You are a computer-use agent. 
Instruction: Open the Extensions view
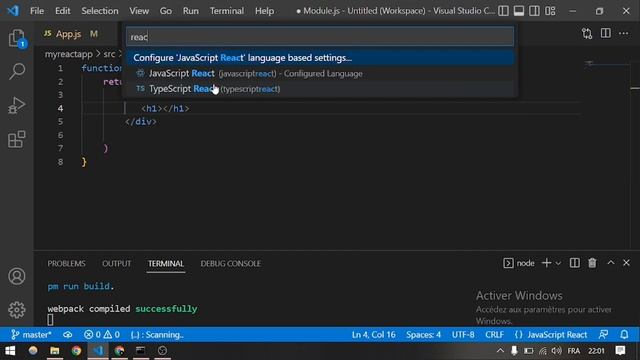tap(17, 139)
